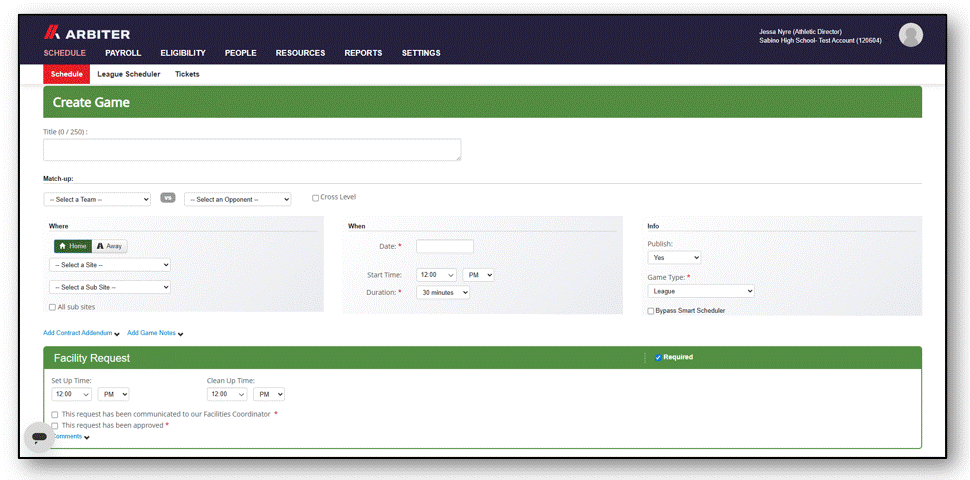
Task: Click the Date input field
Action: [x=445, y=247]
